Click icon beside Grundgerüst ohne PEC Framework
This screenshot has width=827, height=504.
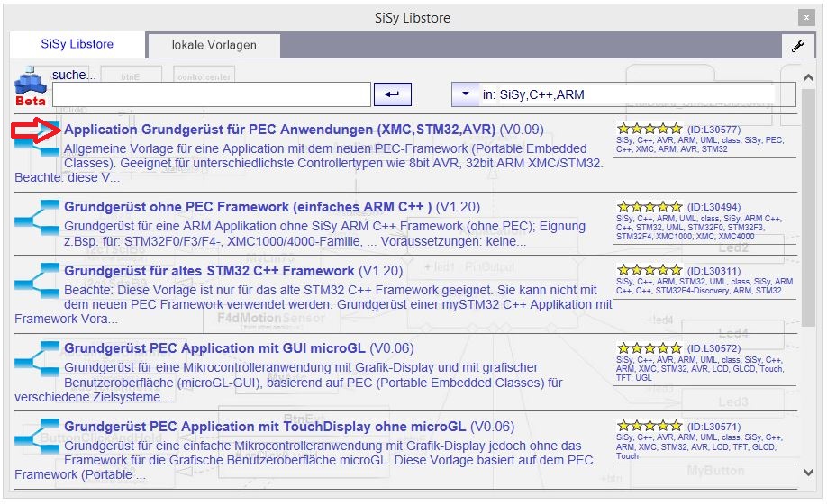tap(38, 214)
